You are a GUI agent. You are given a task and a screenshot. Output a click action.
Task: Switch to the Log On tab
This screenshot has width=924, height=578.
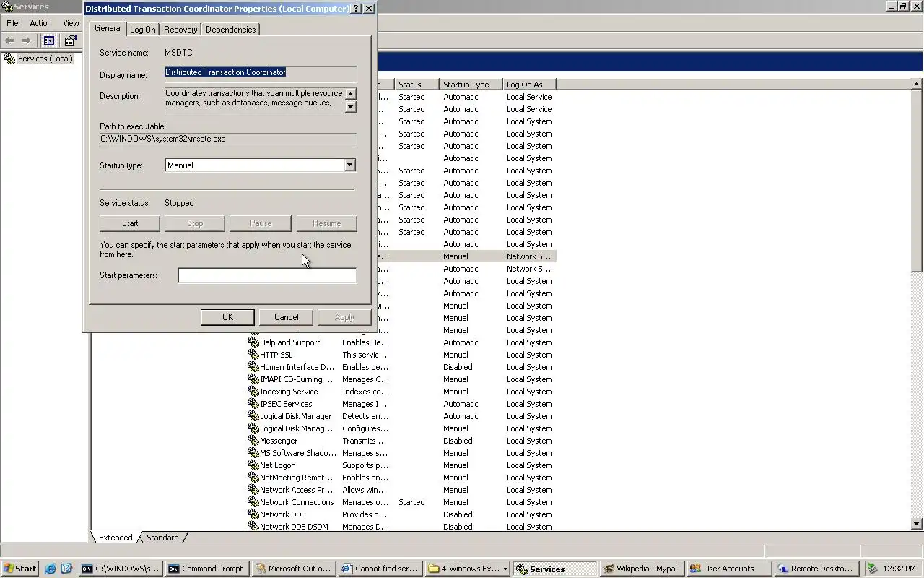tap(142, 30)
